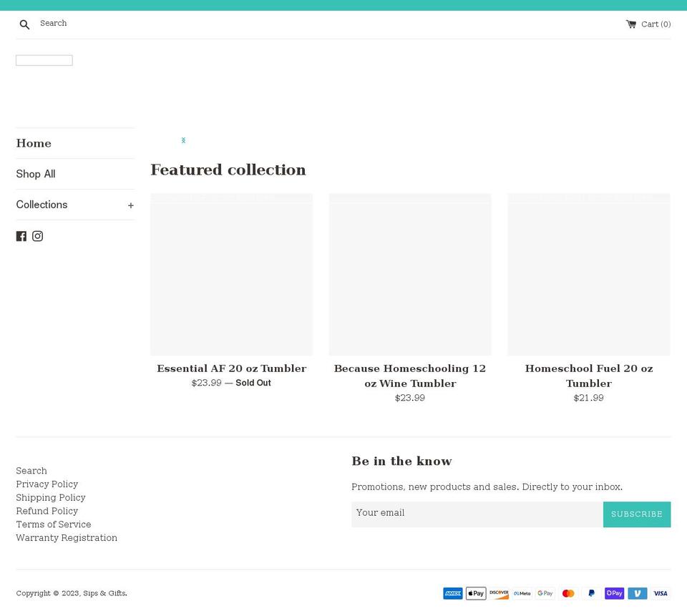Click the PayPal payment icon

coord(592,594)
